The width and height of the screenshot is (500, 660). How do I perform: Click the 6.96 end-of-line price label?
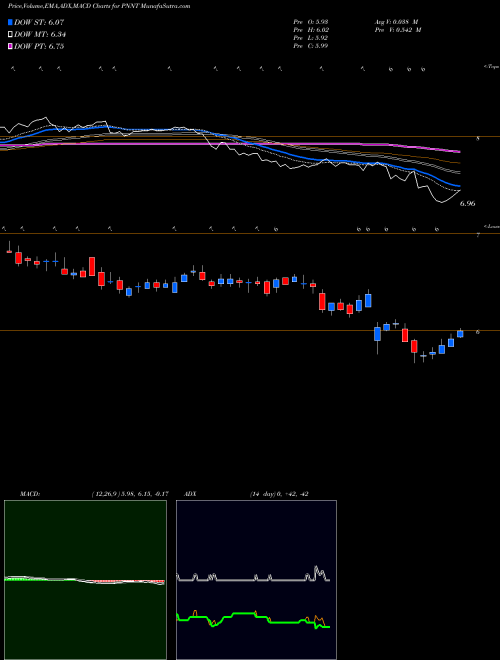coord(467,204)
